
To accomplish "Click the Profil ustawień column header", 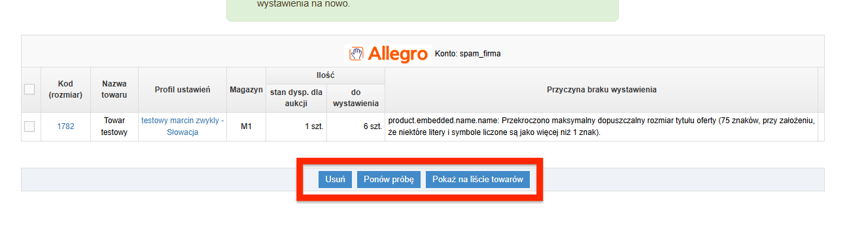I will point(182,89).
